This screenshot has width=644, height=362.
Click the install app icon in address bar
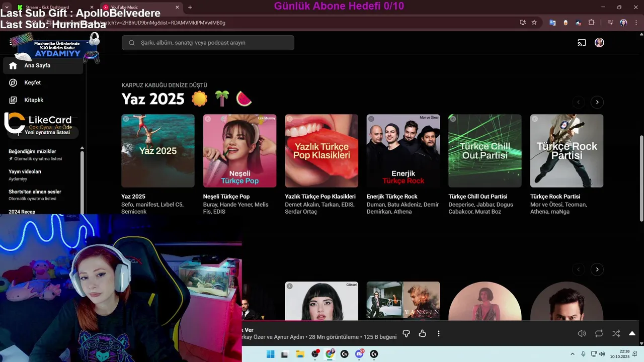[x=523, y=23]
